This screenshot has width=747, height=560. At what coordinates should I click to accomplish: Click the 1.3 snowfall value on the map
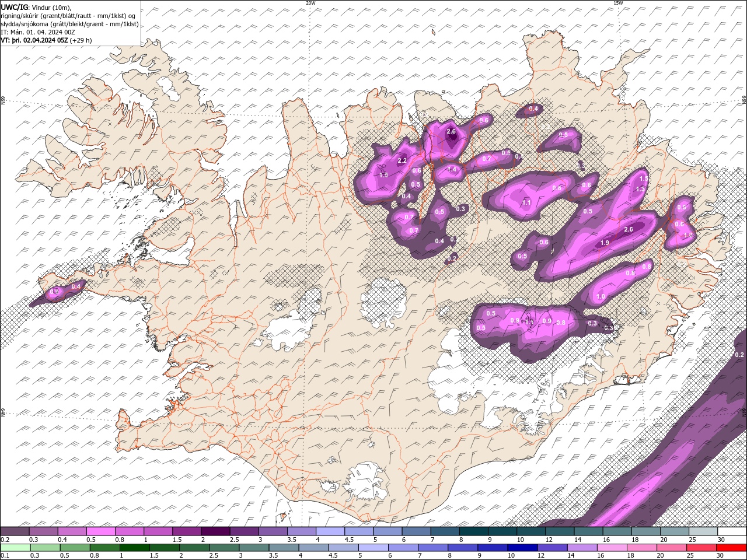(640, 190)
